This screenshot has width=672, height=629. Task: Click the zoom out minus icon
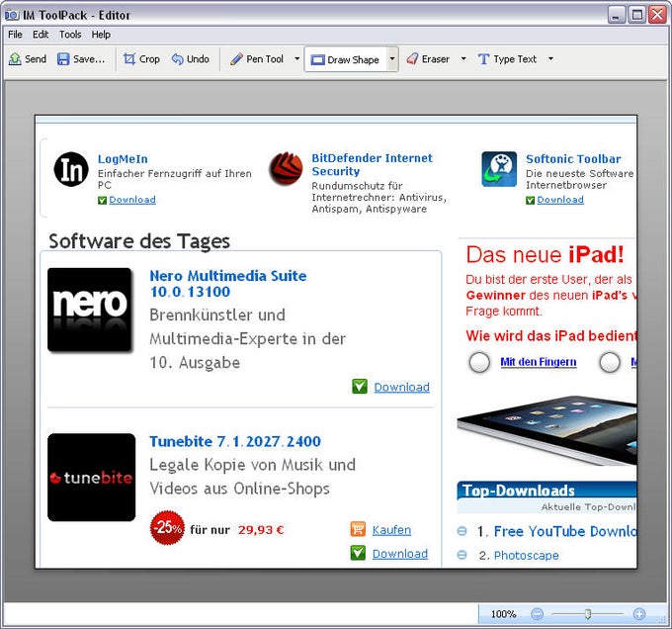click(x=537, y=614)
